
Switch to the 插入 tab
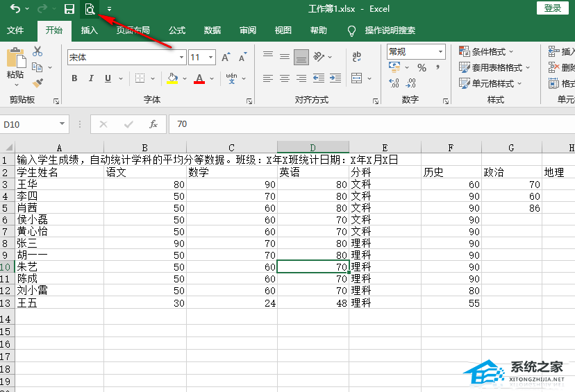click(90, 31)
